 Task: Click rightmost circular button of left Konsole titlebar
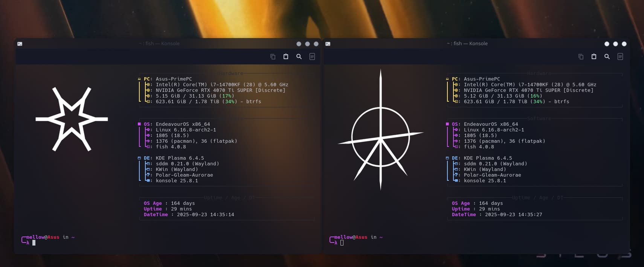point(316,44)
